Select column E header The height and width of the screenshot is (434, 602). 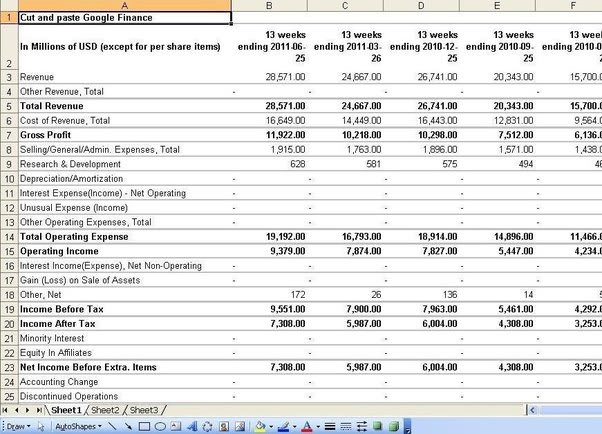pyautogui.click(x=497, y=5)
